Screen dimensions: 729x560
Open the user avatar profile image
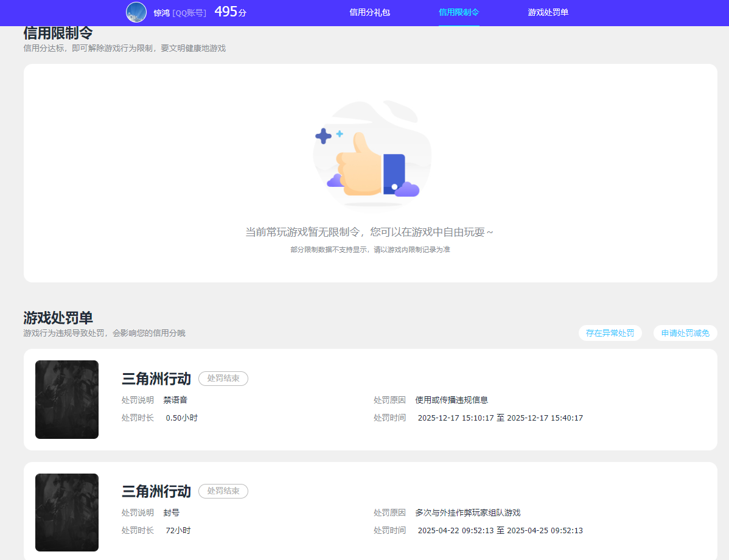click(x=136, y=12)
